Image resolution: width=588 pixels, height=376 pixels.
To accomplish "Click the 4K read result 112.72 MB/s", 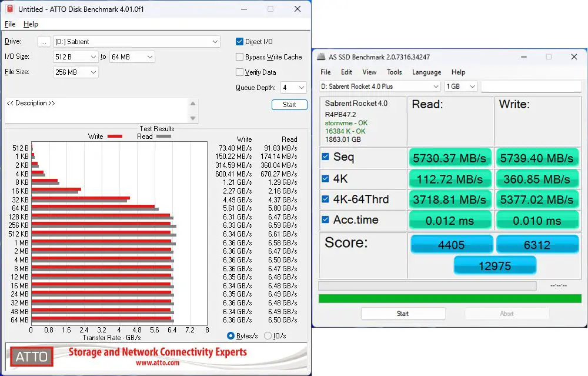I will click(x=450, y=179).
